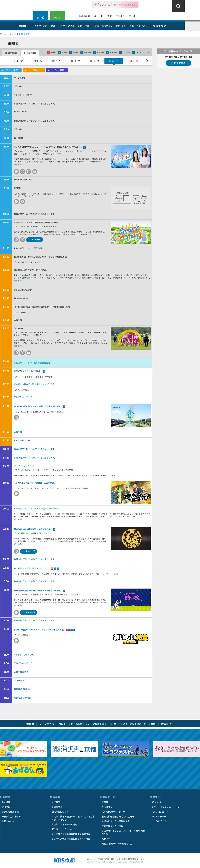The image size is (200, 868).
Task: Open YouTube icon for きょうと経済テラス キュンと!
Action: (x=35, y=172)
